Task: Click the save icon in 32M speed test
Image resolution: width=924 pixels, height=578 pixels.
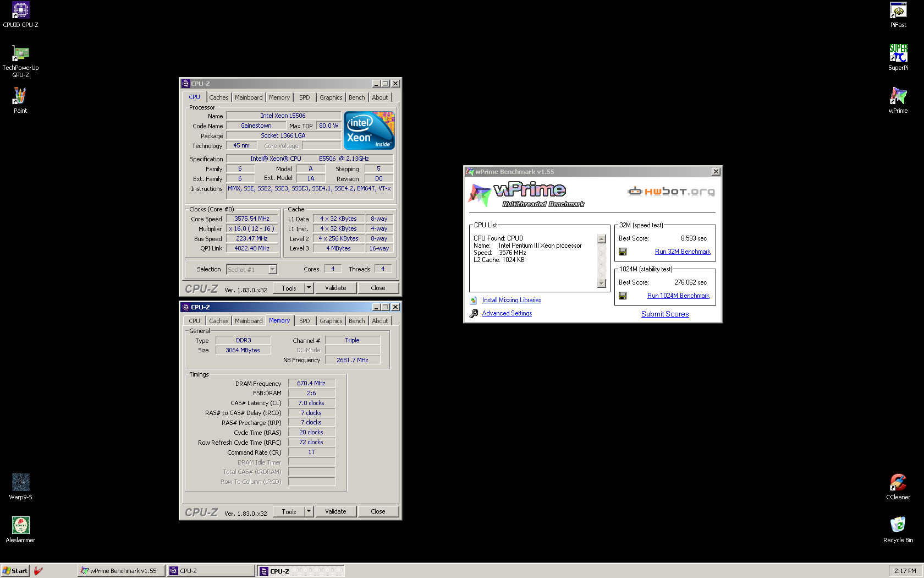Action: tap(623, 252)
